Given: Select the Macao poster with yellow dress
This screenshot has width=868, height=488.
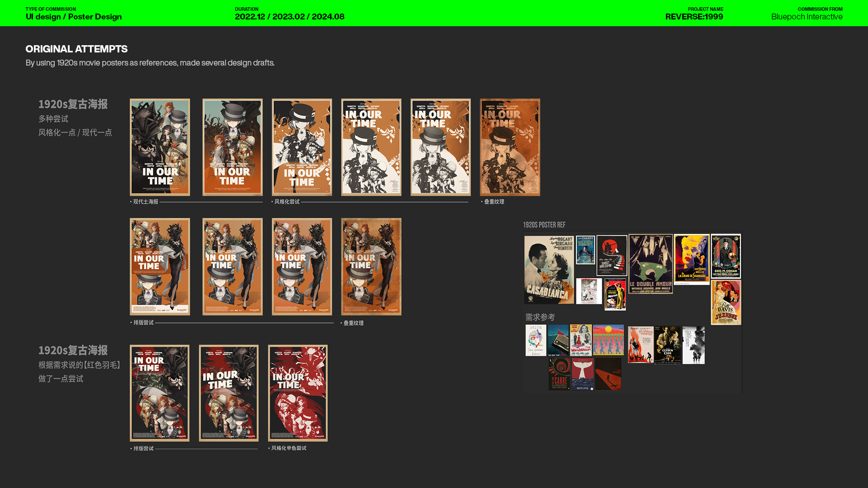Looking at the screenshot, I should click(x=615, y=295).
